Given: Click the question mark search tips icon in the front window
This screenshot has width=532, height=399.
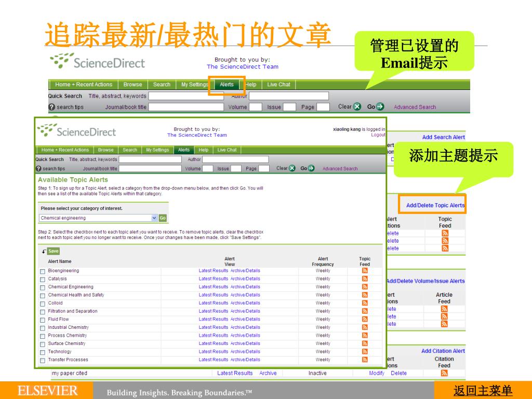Looking at the screenshot, I should pyautogui.click(x=38, y=169).
